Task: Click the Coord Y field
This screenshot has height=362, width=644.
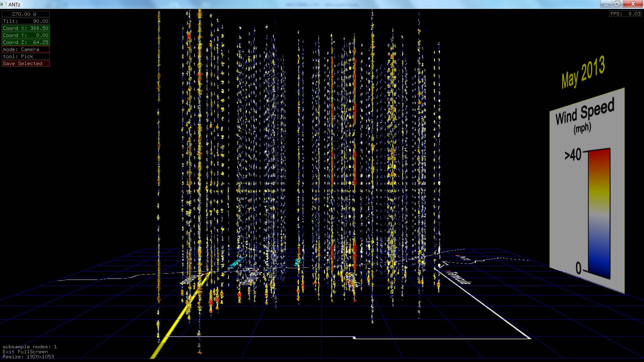Action: (25, 35)
